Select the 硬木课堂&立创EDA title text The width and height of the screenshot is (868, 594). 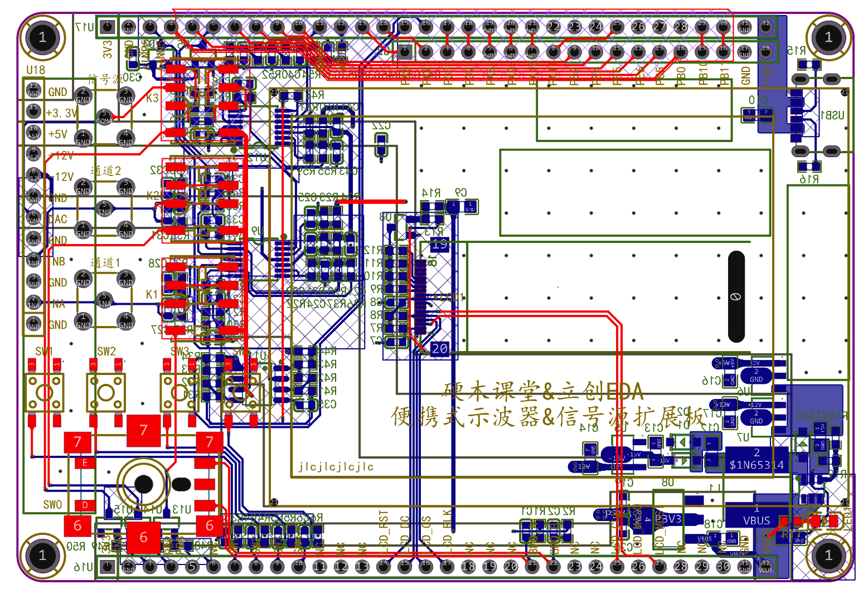point(544,392)
